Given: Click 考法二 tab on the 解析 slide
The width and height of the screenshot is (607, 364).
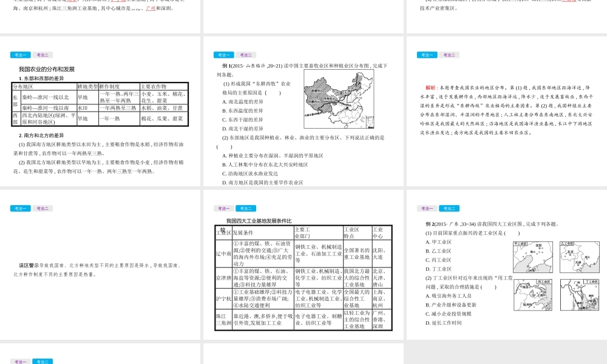Looking at the screenshot, I should click(x=449, y=55).
